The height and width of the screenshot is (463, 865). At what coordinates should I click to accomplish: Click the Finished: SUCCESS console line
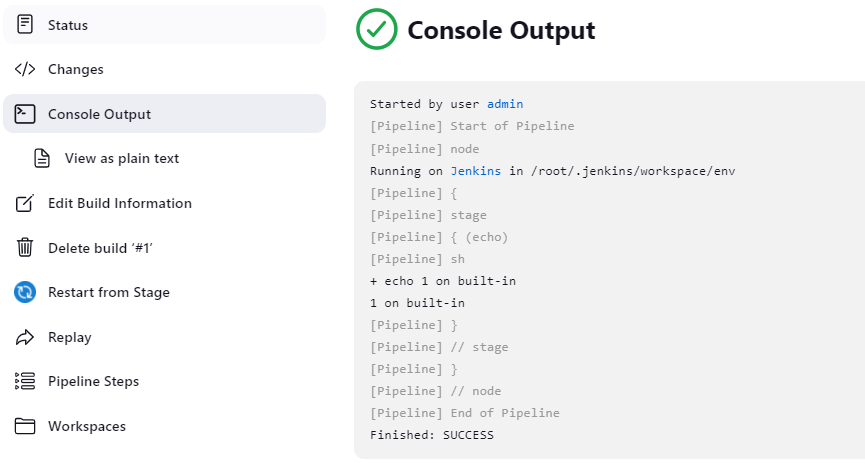[432, 435]
